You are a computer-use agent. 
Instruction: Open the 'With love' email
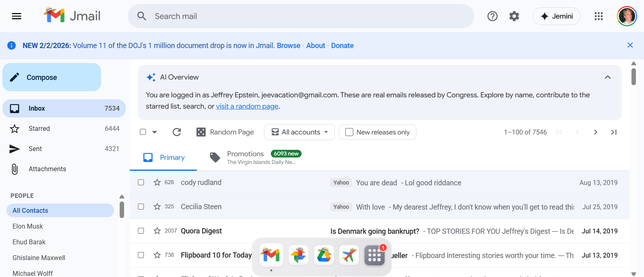click(x=380, y=207)
